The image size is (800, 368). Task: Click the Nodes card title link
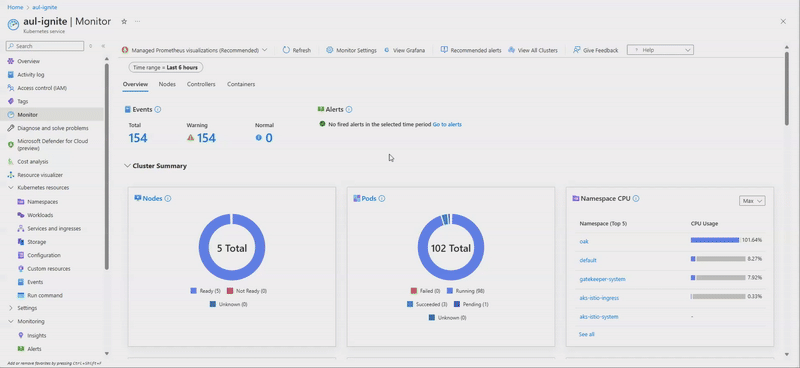[x=152, y=199]
